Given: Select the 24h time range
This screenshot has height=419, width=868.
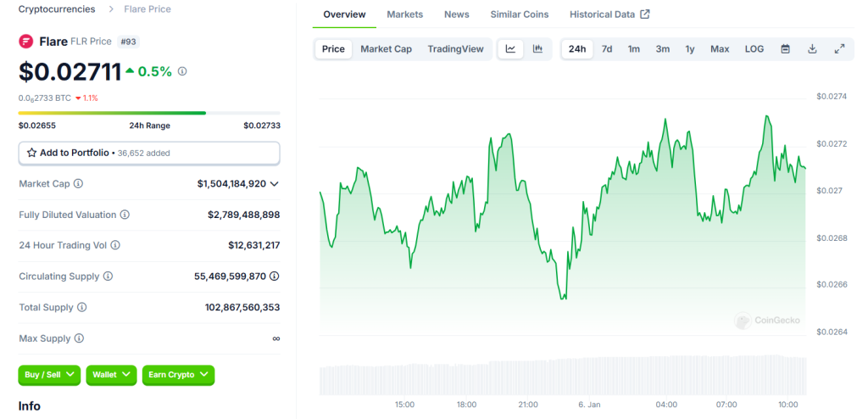Looking at the screenshot, I should tap(577, 49).
